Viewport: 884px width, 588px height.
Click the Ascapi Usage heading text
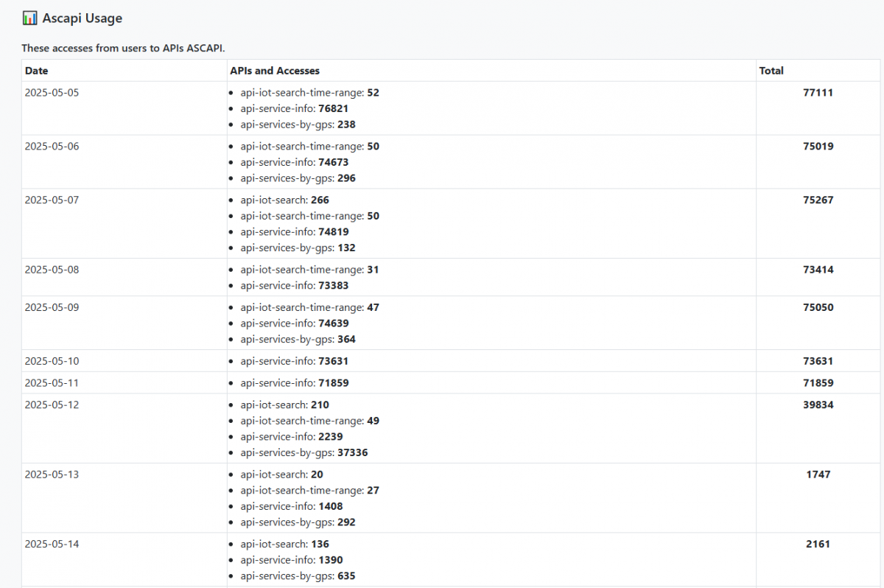(x=83, y=18)
